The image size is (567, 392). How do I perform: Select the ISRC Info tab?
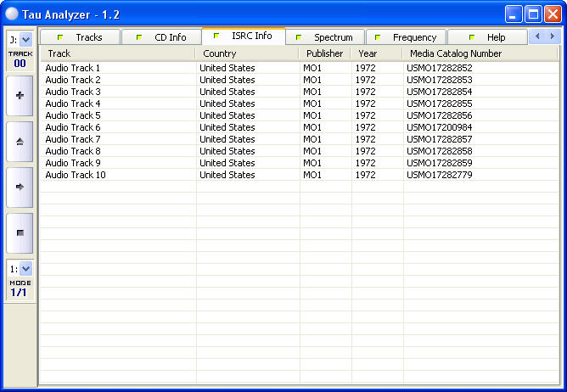[x=244, y=36]
